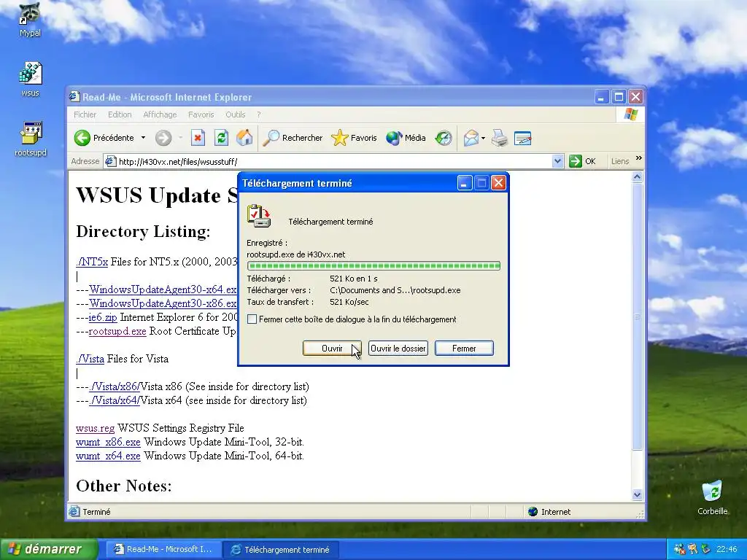Click the green download progress bar
Screen dimensions: 747x560
[x=373, y=265]
